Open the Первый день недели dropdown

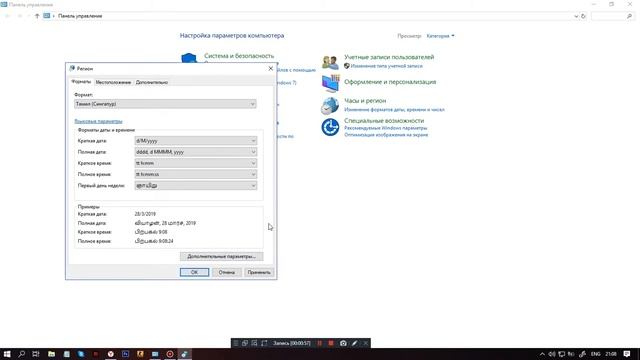(196, 186)
